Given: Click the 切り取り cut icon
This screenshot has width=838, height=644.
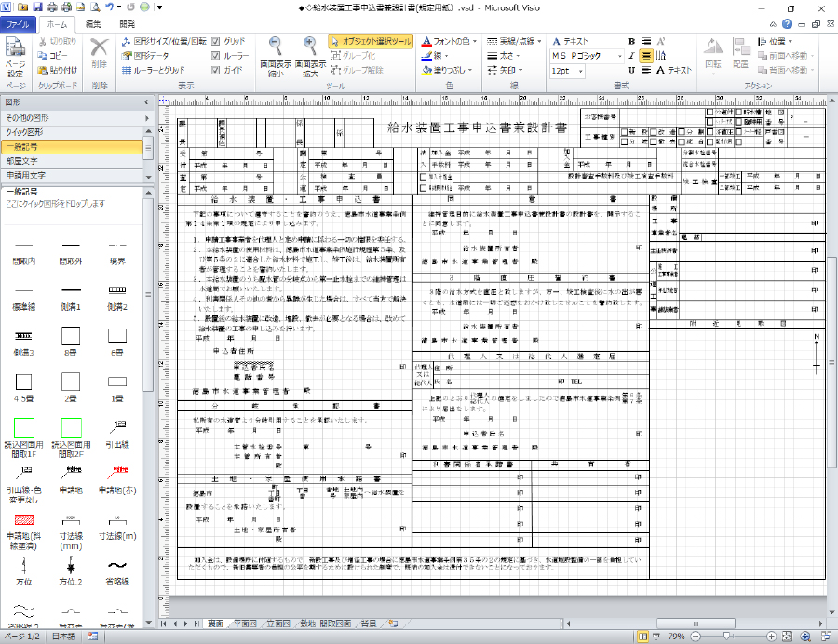Looking at the screenshot, I should click(43, 41).
